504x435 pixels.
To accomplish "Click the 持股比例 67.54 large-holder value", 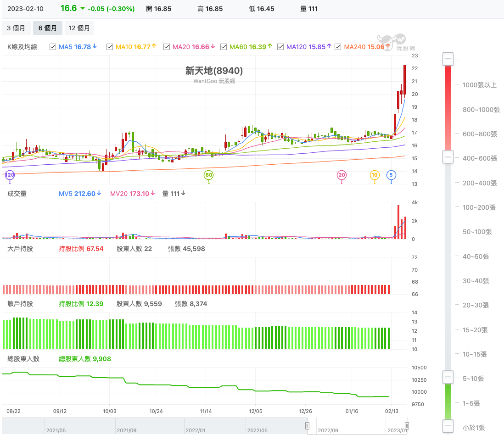I will coord(81,249).
